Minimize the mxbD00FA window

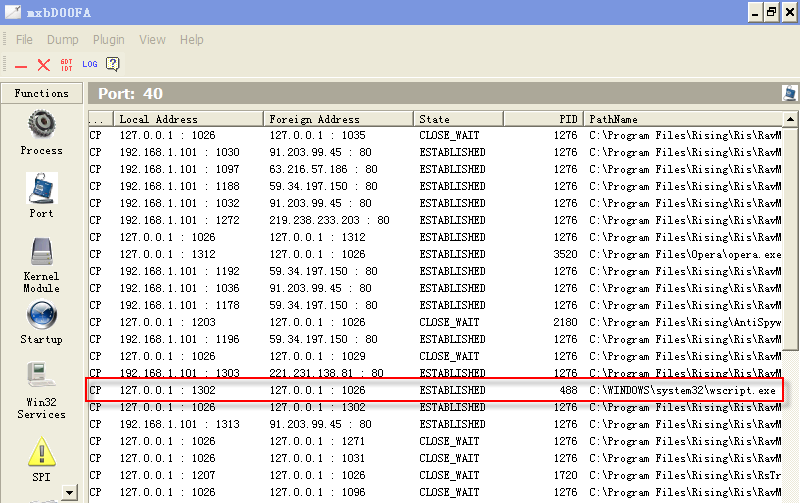tap(755, 12)
